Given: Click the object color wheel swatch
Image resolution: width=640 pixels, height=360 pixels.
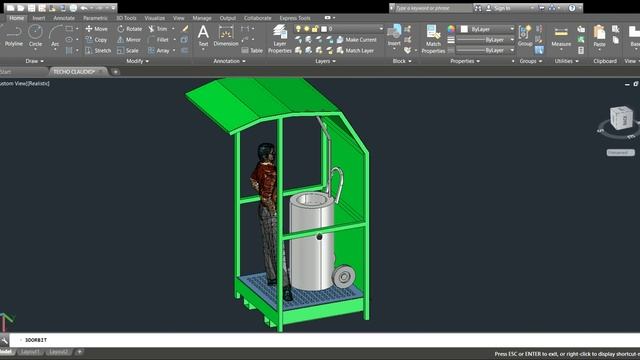Looking at the screenshot, I should coord(451,29).
